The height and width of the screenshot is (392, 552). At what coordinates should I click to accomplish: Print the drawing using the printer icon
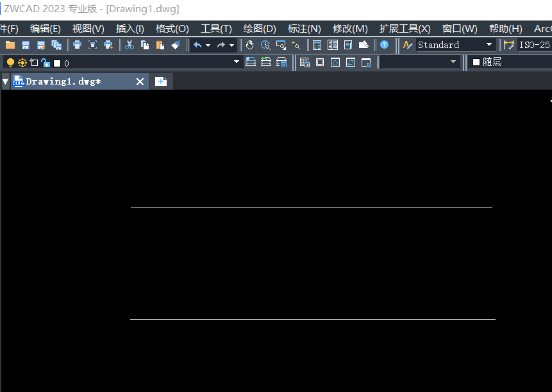pos(77,45)
